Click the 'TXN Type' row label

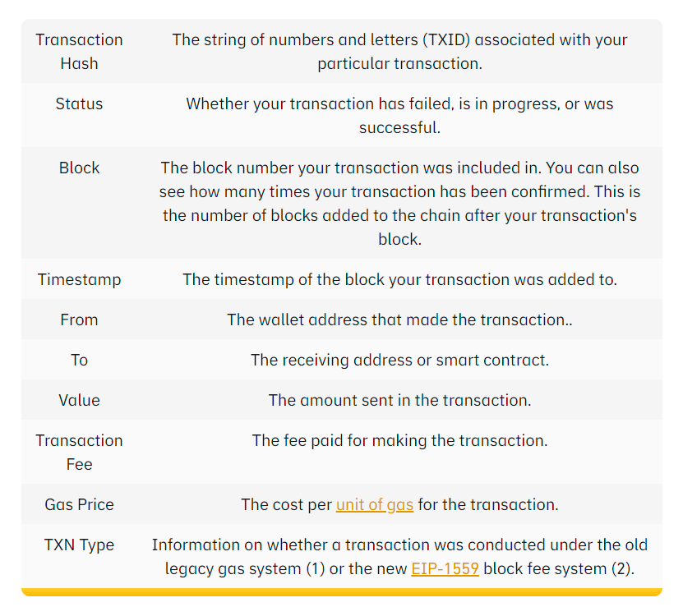click(79, 545)
